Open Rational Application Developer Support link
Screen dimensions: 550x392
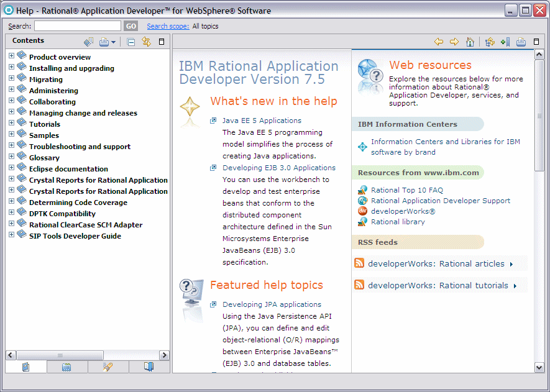coord(441,201)
